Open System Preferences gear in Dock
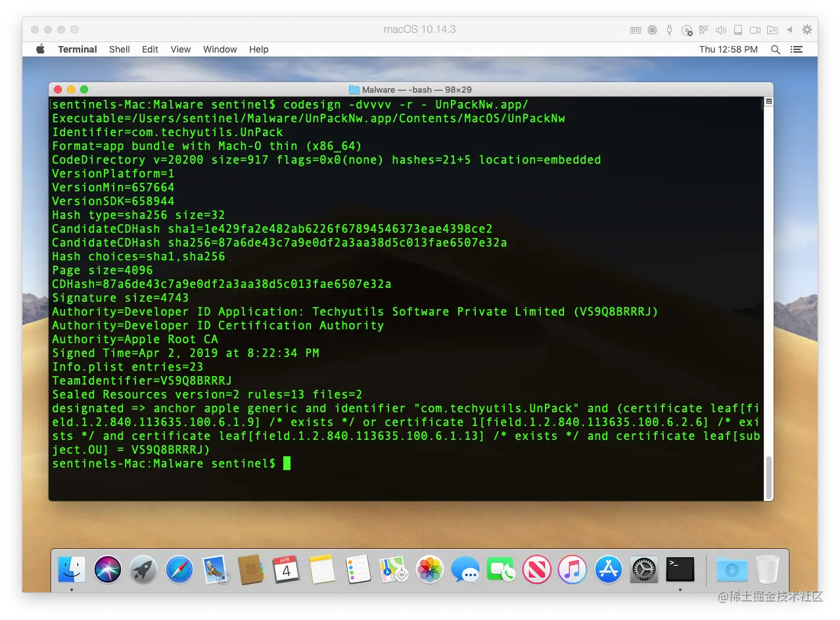840x620 pixels. tap(644, 569)
